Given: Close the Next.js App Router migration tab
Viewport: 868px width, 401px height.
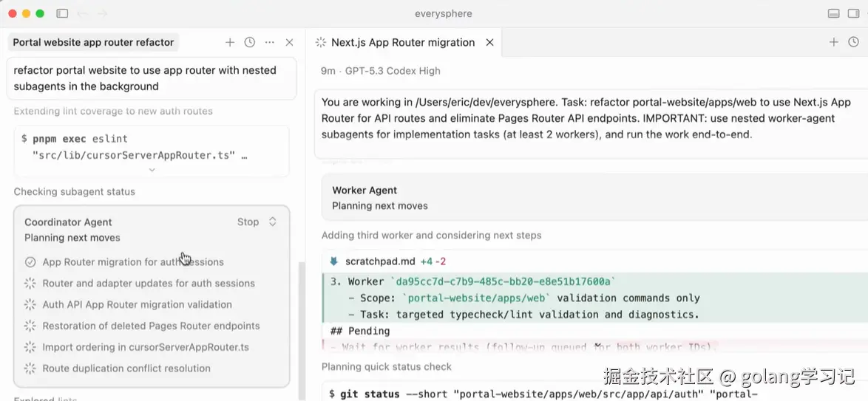Looking at the screenshot, I should point(489,43).
